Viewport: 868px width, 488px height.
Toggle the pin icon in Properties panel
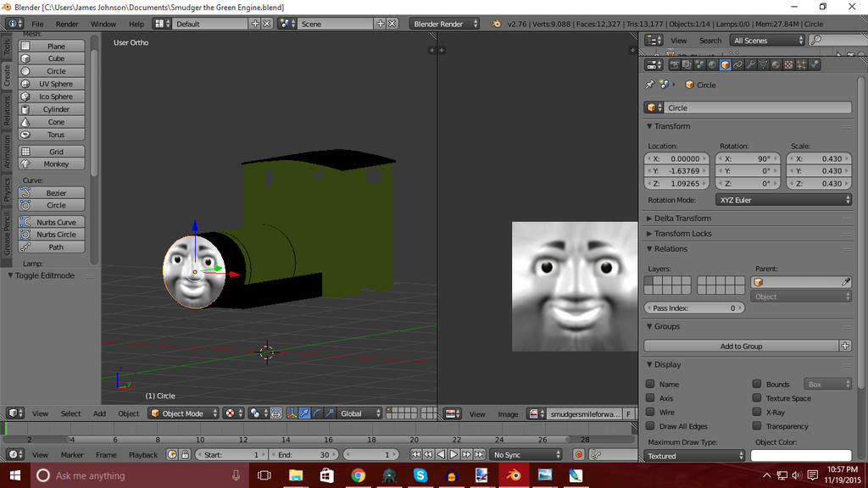click(x=650, y=85)
